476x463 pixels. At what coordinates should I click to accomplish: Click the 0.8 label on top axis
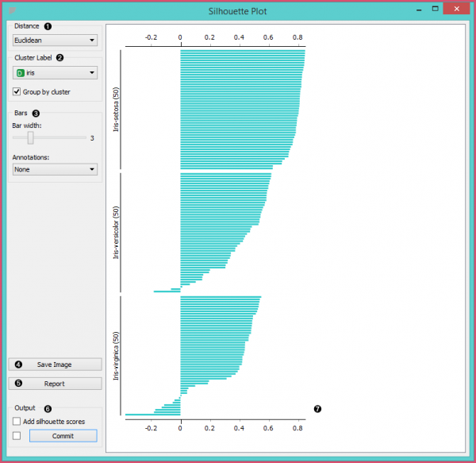(297, 37)
